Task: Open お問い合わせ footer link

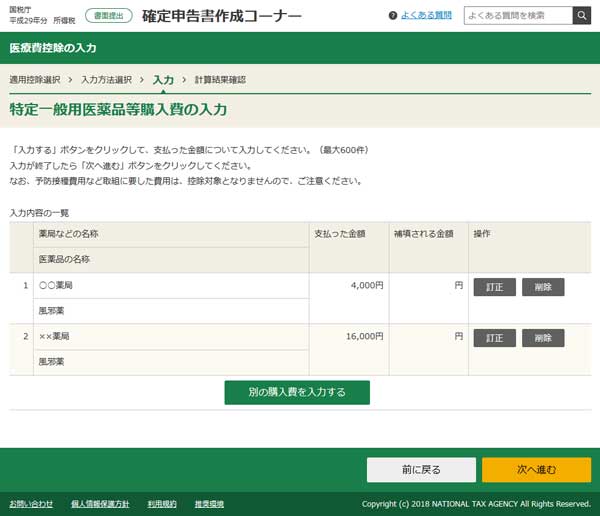Action: (x=31, y=503)
